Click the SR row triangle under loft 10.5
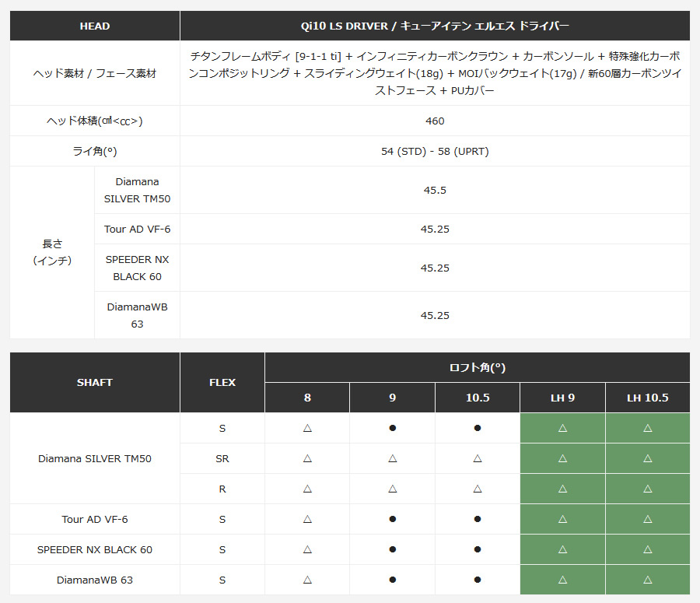The height and width of the screenshot is (603, 700). [478, 459]
